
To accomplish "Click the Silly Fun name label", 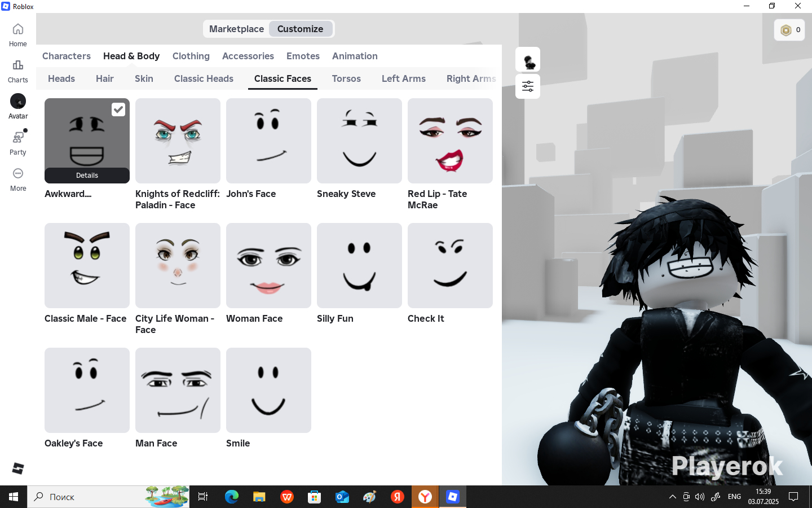I will pyautogui.click(x=335, y=318).
